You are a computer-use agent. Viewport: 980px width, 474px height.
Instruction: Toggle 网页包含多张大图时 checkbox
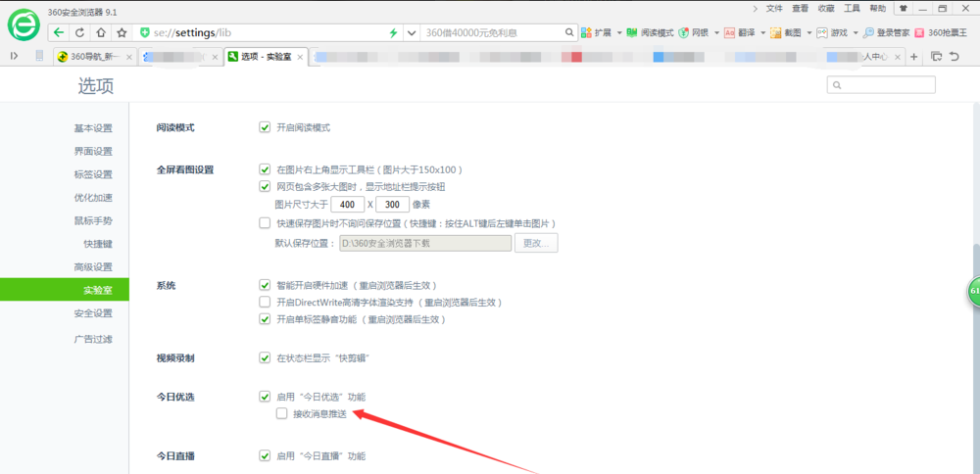click(x=264, y=186)
